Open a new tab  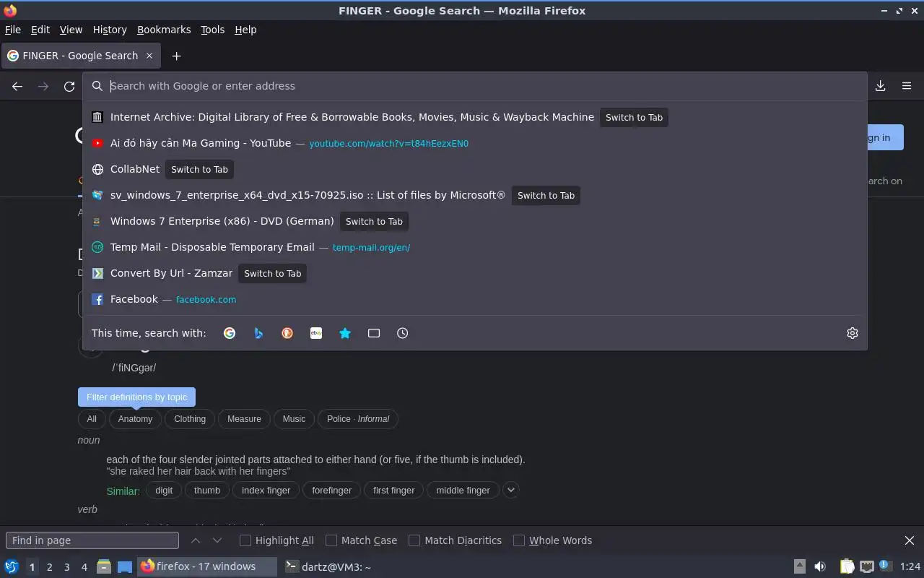[x=176, y=56]
